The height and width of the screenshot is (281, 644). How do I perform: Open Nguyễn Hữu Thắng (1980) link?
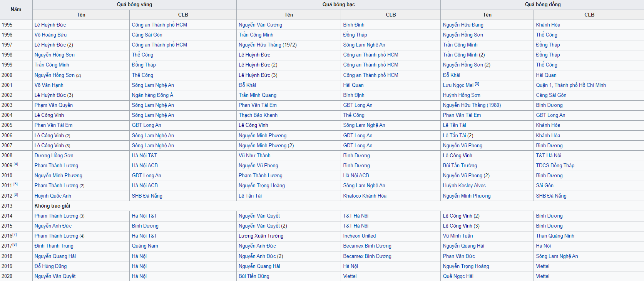tap(472, 105)
